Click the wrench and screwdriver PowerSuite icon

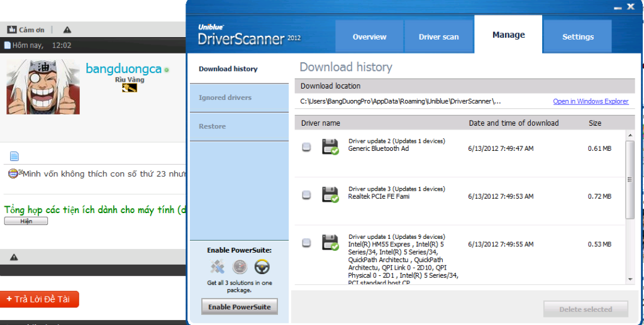(218, 267)
